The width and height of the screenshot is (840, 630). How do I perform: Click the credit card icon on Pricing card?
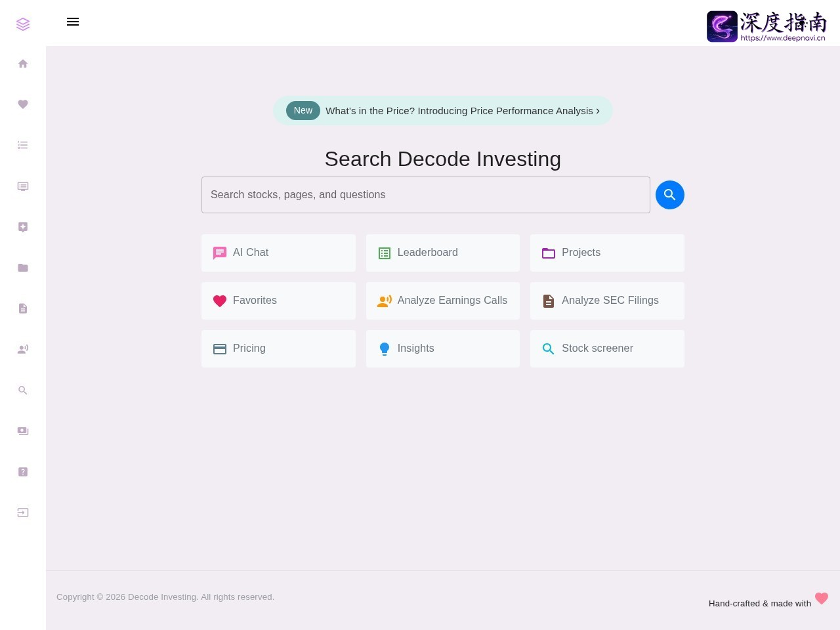220,349
